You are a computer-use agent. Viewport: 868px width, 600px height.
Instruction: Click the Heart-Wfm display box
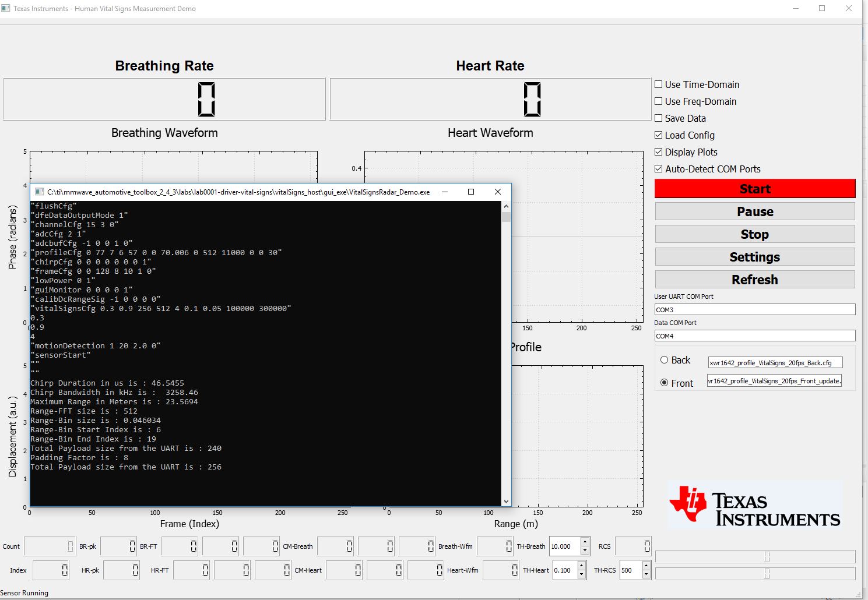[501, 570]
